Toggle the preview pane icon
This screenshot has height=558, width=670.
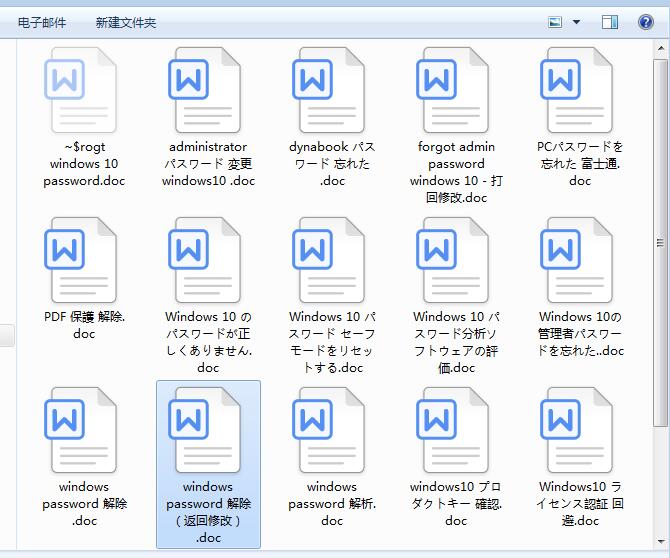pos(609,22)
